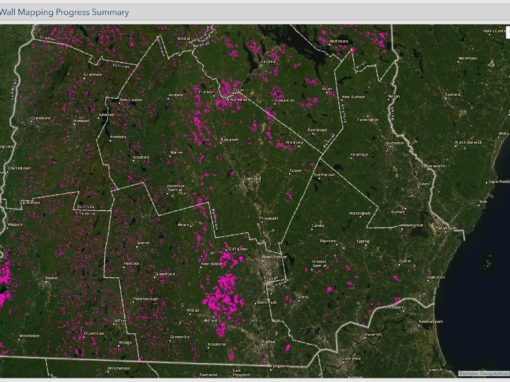Image resolution: width=510 pixels, height=382 pixels.
Task: Select the Wall Mapping Progress Summary title tab
Action: (x=64, y=12)
